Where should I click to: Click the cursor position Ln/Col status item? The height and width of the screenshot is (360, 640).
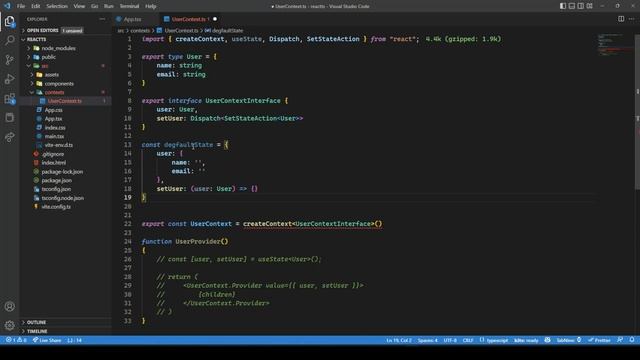pyautogui.click(x=399, y=340)
